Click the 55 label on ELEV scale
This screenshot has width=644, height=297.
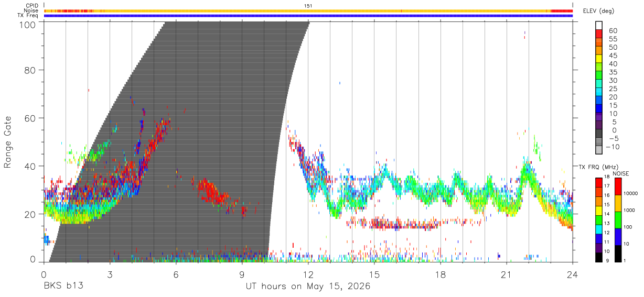coord(612,39)
